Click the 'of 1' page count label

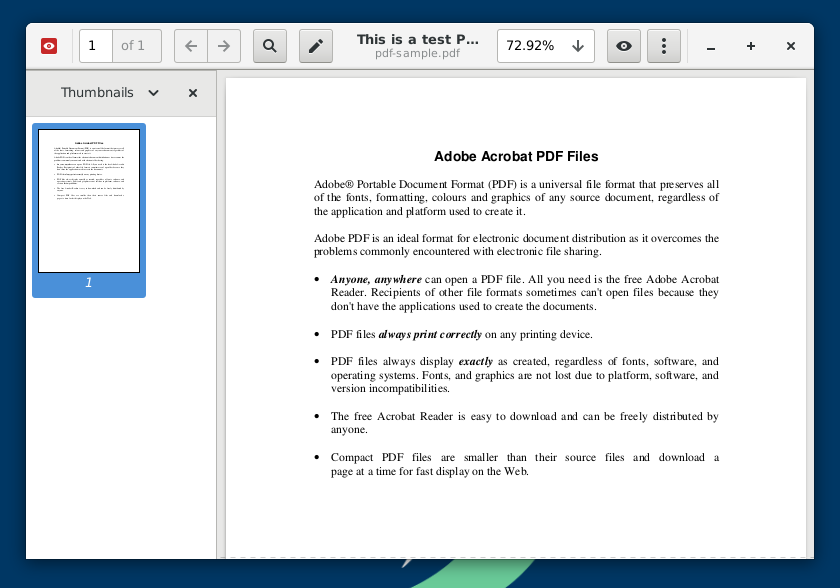pyautogui.click(x=133, y=46)
